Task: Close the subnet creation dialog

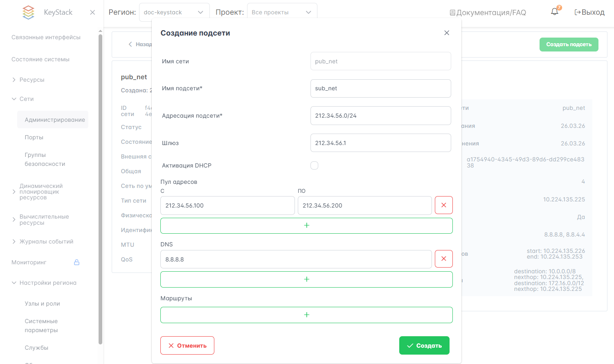Action: (x=447, y=33)
